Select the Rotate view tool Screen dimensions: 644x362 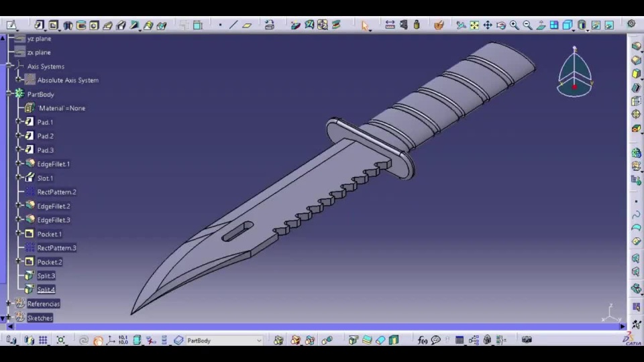click(501, 25)
